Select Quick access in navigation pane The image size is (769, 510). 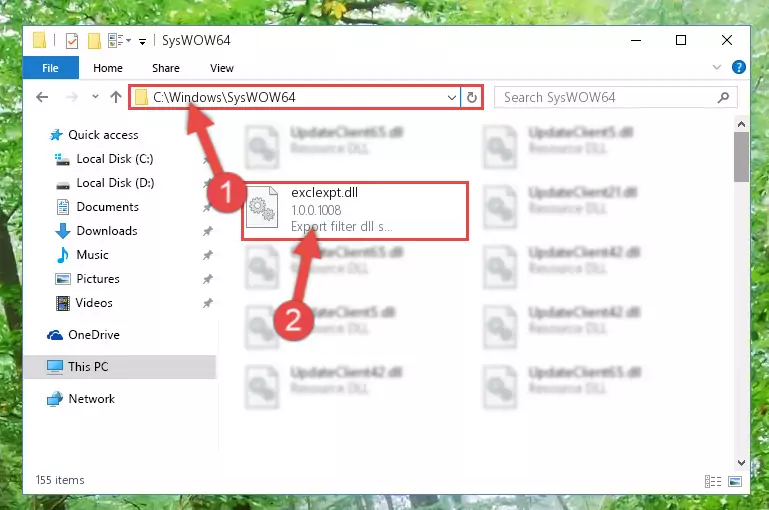coord(103,135)
